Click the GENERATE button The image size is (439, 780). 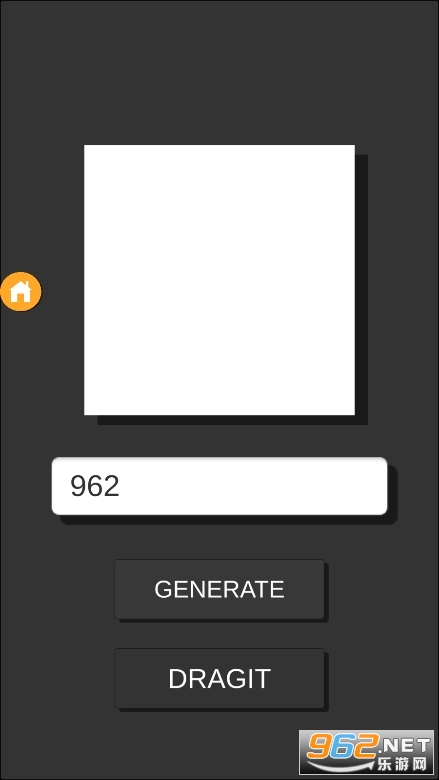(219, 589)
